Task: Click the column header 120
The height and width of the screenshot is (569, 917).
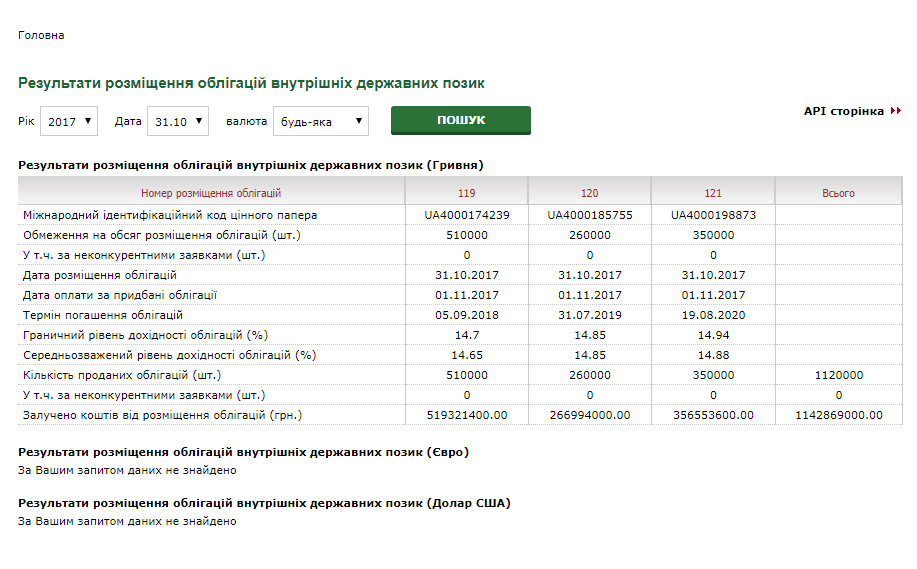Action: tap(590, 193)
